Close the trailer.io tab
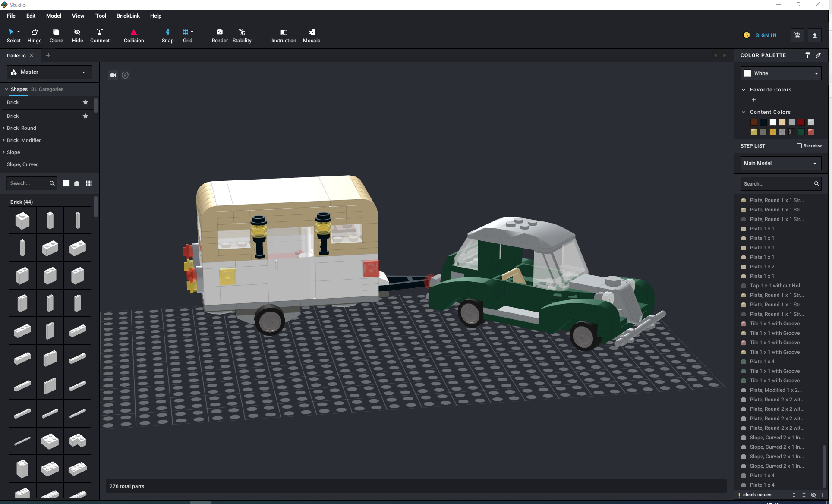 (32, 55)
